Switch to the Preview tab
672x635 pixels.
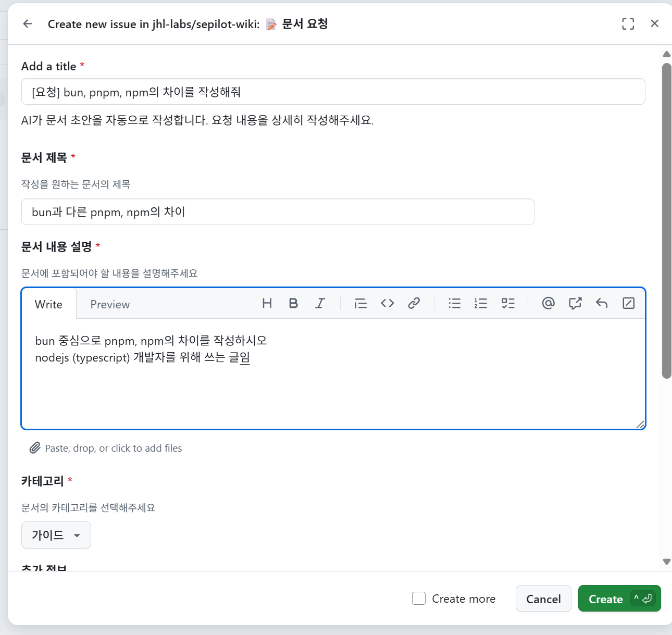click(x=110, y=305)
